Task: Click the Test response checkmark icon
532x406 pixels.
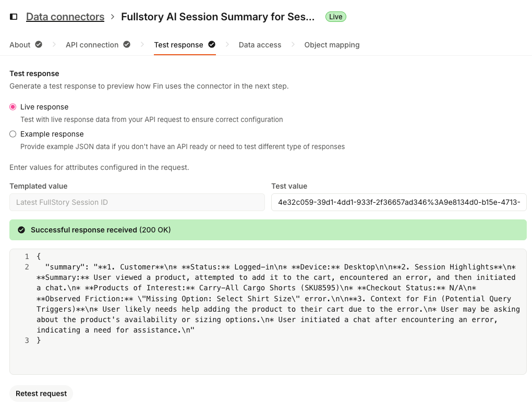Action: coord(212,45)
